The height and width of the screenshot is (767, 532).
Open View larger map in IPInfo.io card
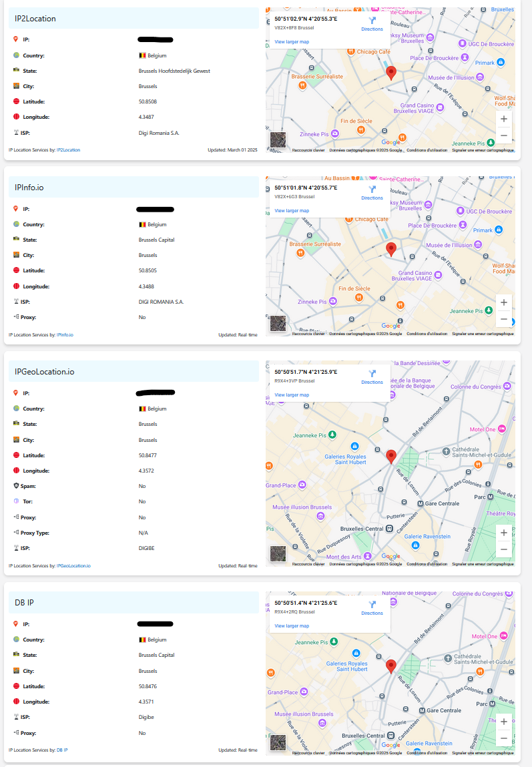point(292,210)
